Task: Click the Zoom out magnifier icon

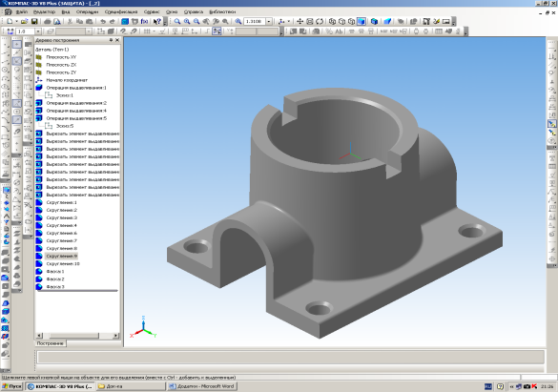Action: point(196,21)
